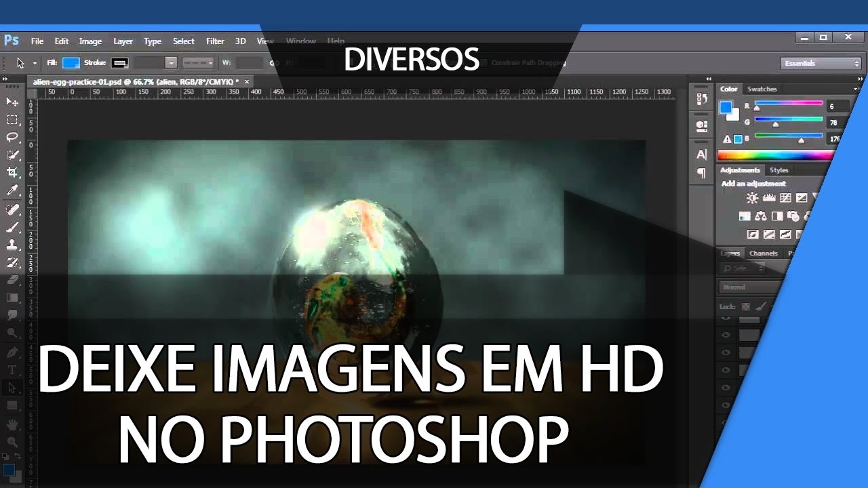868x488 pixels.
Task: Select the Brush tool
Action: (12, 227)
